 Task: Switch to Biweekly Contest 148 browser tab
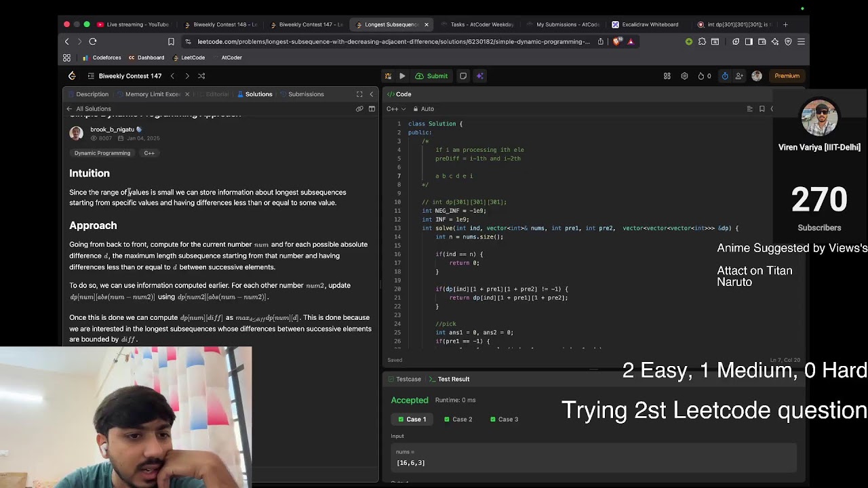coord(220,24)
